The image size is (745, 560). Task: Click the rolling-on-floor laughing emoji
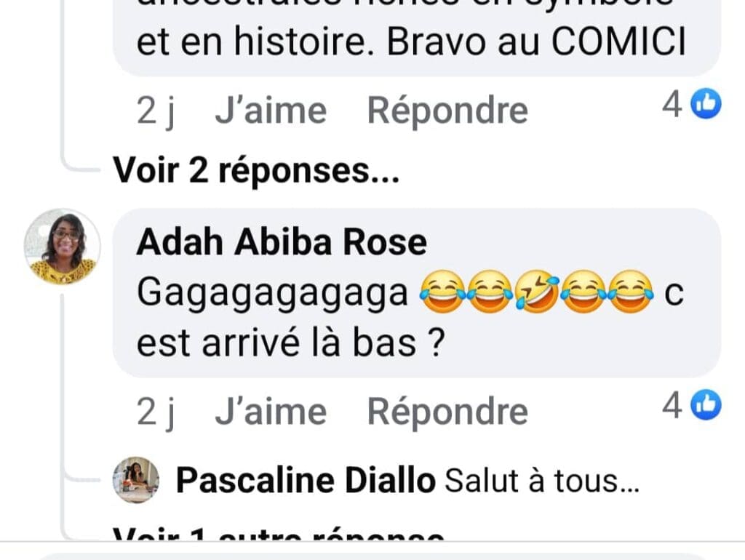tap(536, 292)
